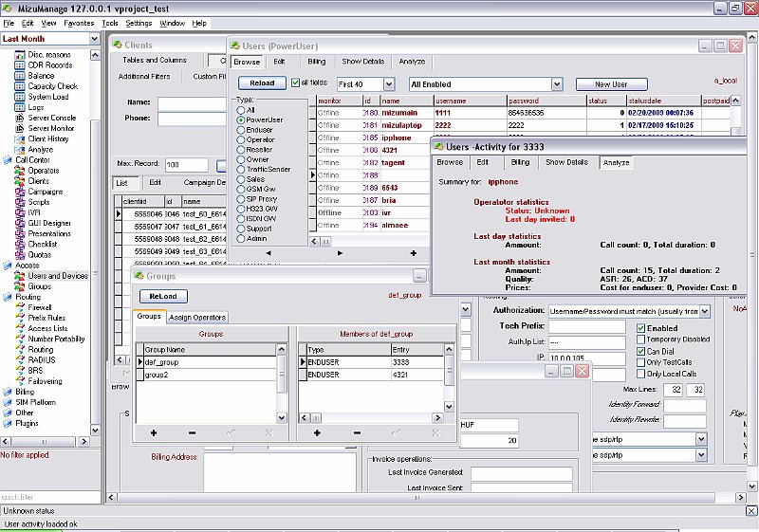Add a group with the plus button in Groups
Viewport: 759px width, 532px height.
pos(154,432)
